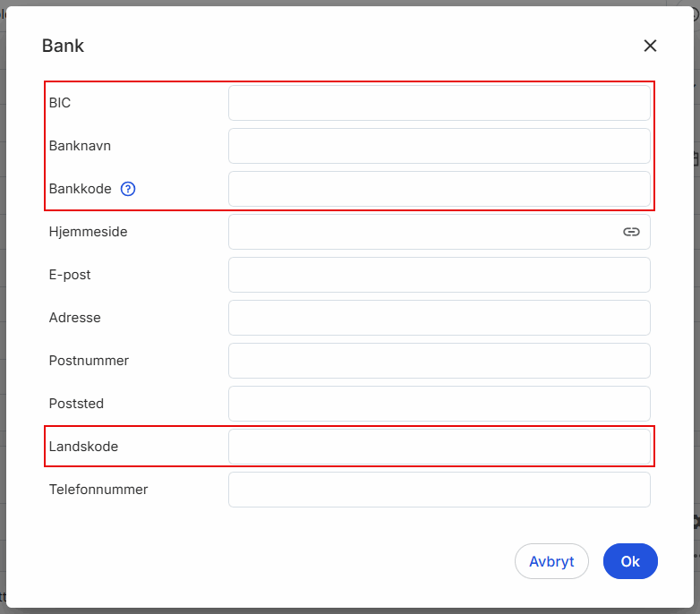
Task: Cancel with the Avbryt button
Action: click(x=551, y=561)
